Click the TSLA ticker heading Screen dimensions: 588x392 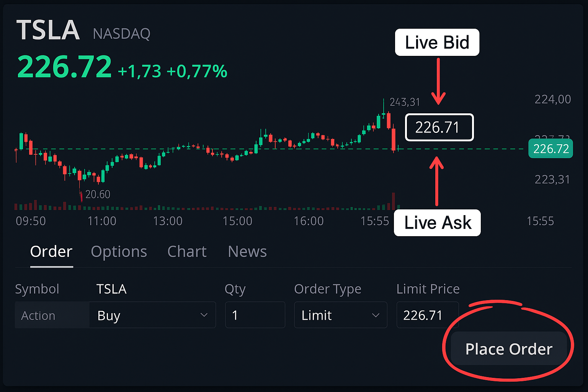tap(48, 30)
